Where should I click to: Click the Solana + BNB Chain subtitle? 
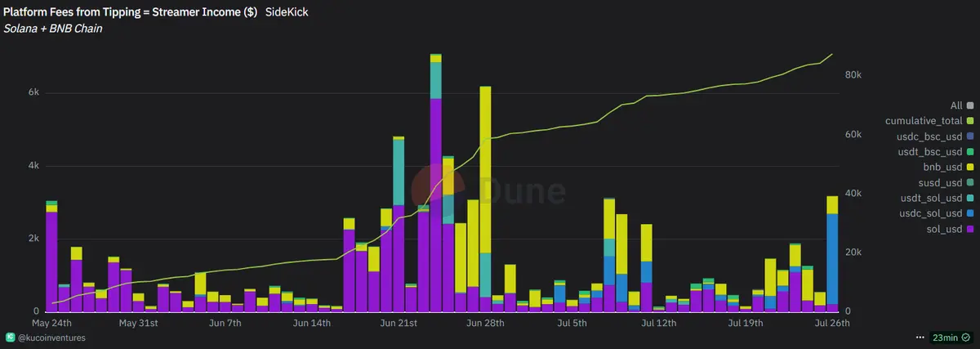[53, 29]
